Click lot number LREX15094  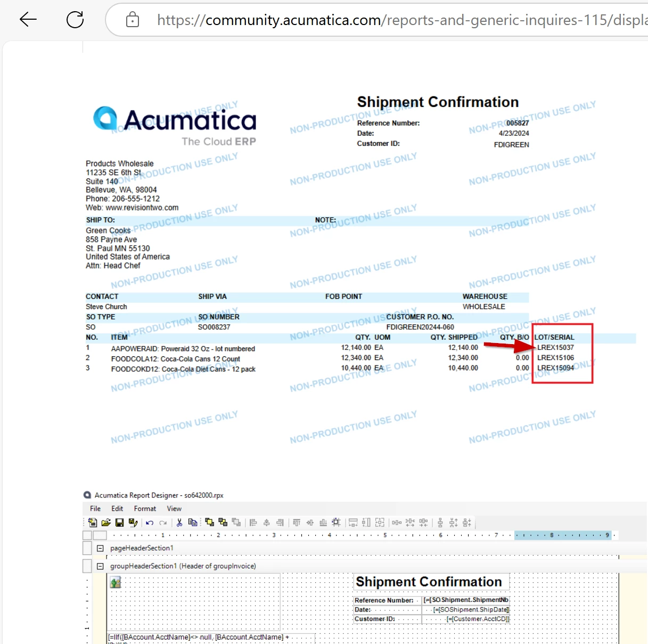(x=556, y=368)
